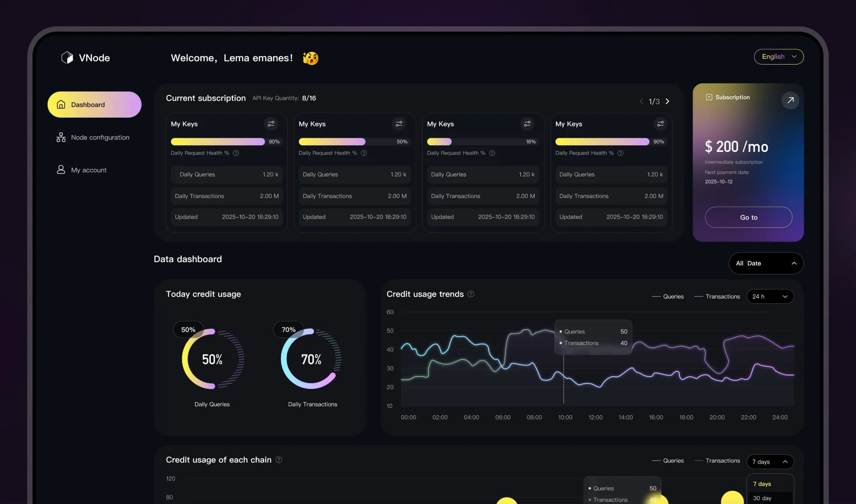The width and height of the screenshot is (856, 504).
Task: Switch to Node configuration in the sidebar
Action: pos(100,137)
